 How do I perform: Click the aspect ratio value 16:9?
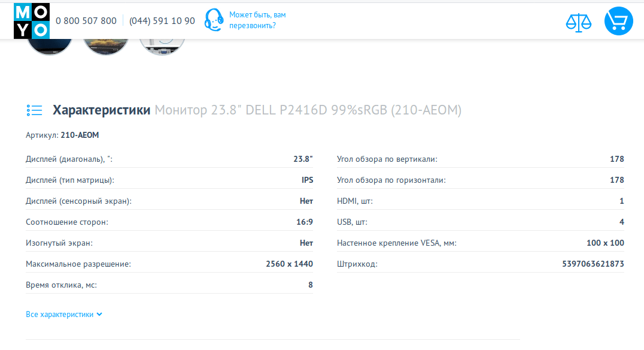click(305, 222)
